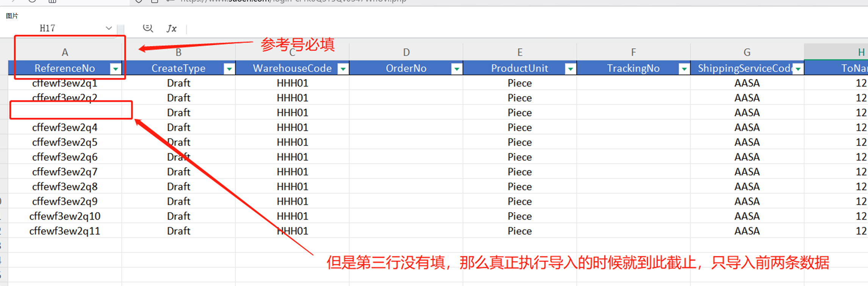
Task: Select column E header
Action: (520, 52)
